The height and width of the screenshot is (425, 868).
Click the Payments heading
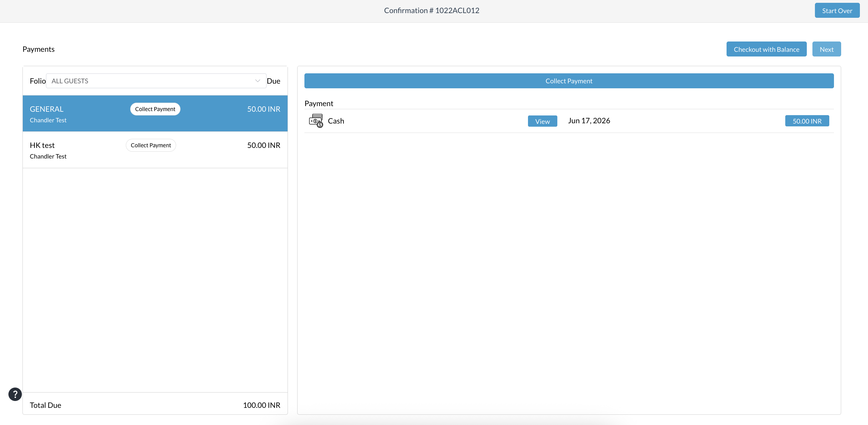[38, 49]
